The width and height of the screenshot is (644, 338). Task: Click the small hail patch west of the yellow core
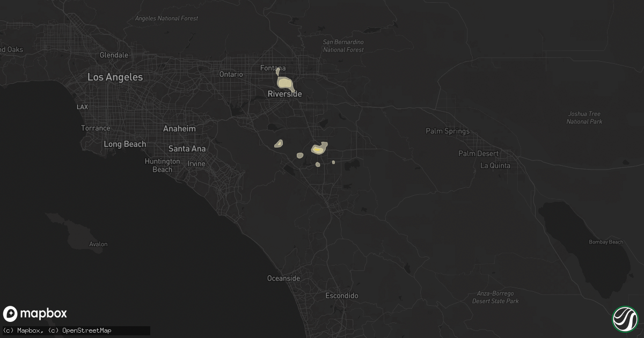300,156
